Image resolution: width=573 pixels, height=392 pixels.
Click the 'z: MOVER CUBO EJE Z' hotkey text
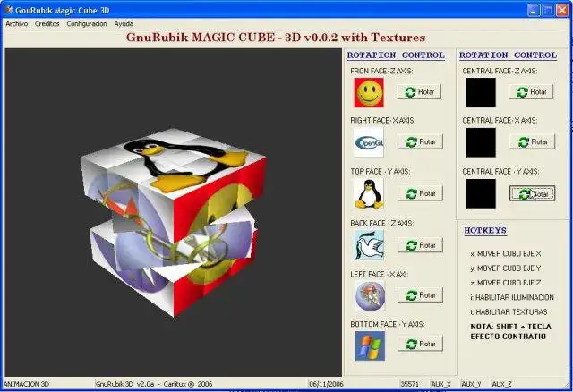[506, 283]
